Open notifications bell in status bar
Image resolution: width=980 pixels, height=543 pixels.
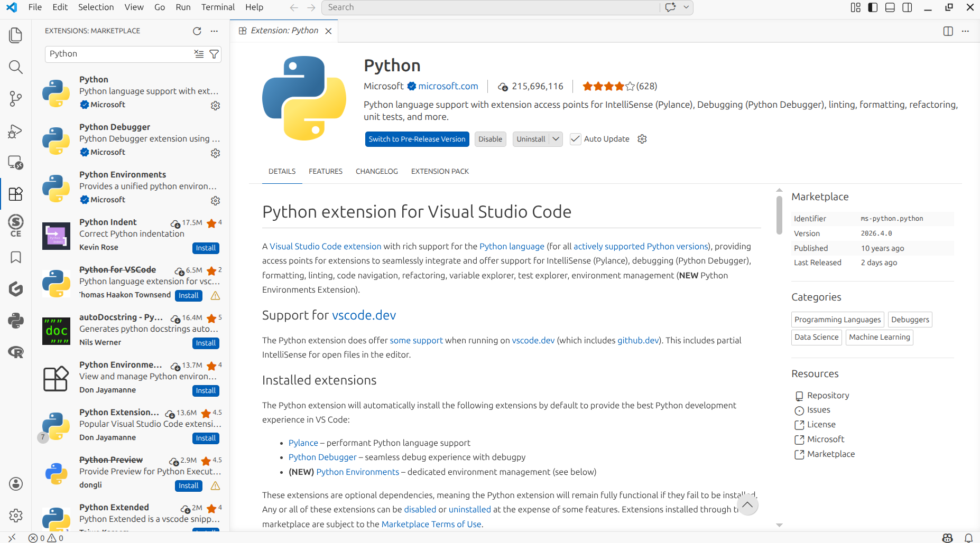click(968, 538)
